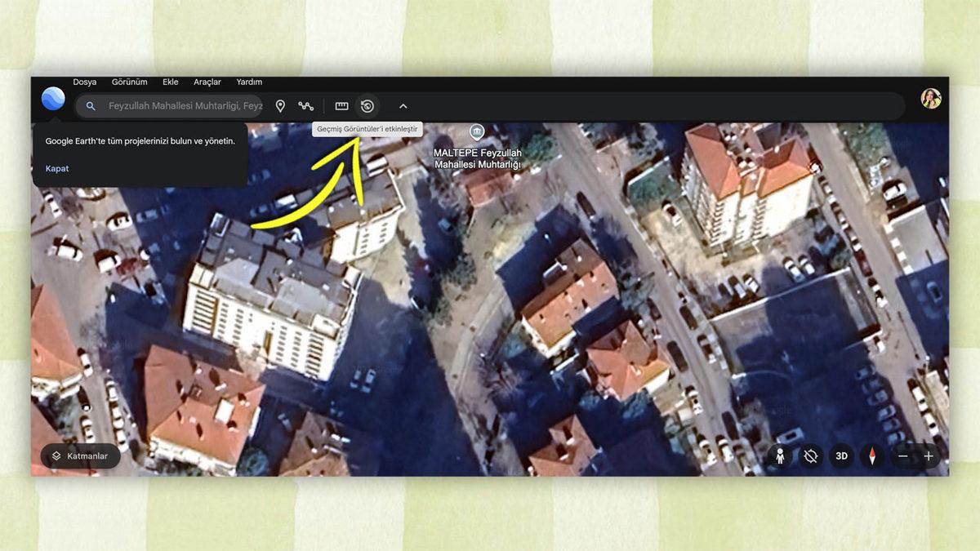Expand the Yardım menu

coord(248,82)
